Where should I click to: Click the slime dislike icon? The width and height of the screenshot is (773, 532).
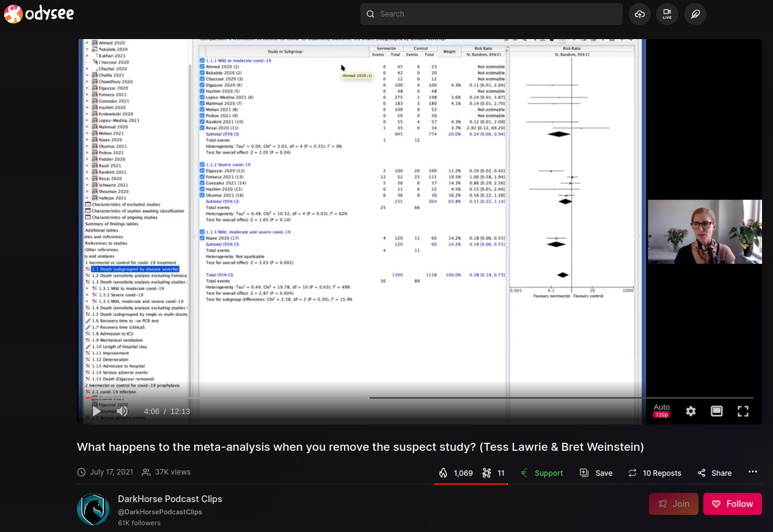(493, 473)
